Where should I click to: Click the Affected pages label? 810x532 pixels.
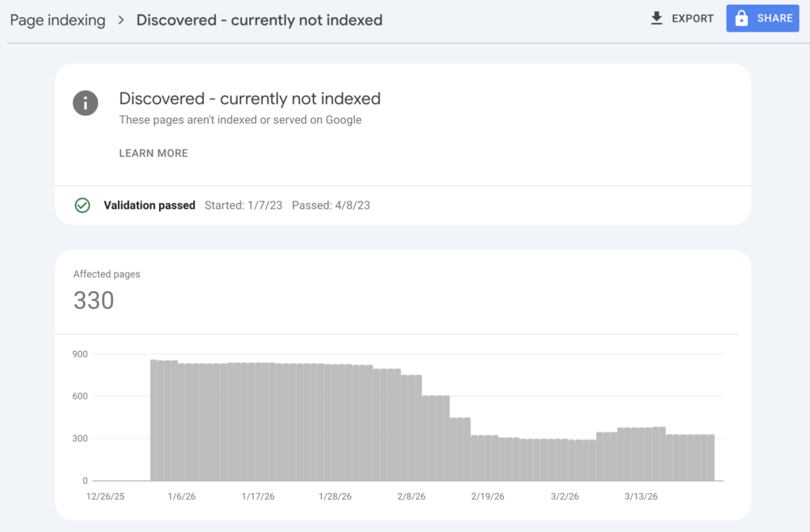(107, 274)
